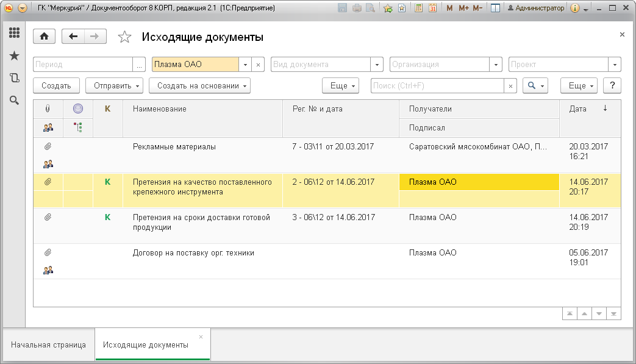The height and width of the screenshot is (364, 636).
Task: Expand the Организация dropdown
Action: pyautogui.click(x=496, y=65)
